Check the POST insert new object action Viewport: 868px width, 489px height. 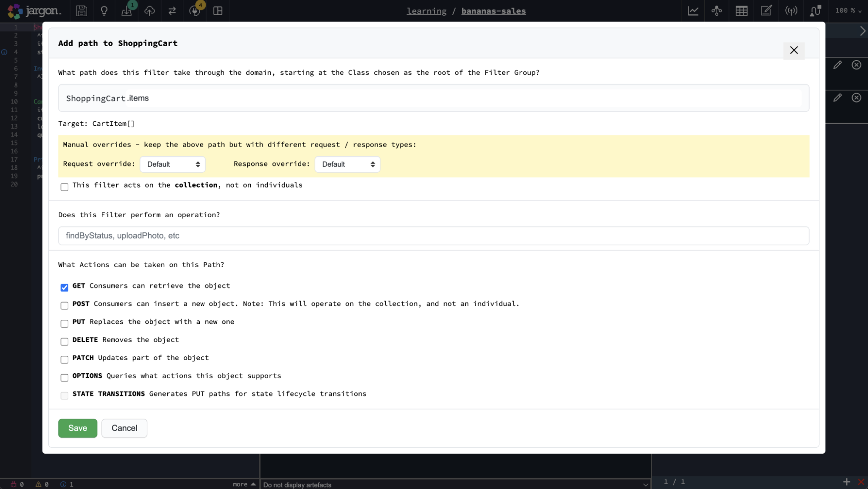tap(64, 305)
